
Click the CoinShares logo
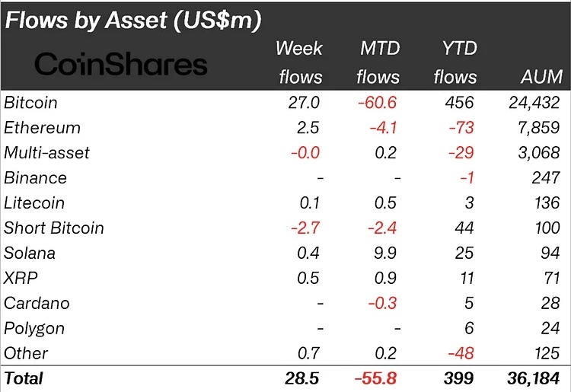121,64
